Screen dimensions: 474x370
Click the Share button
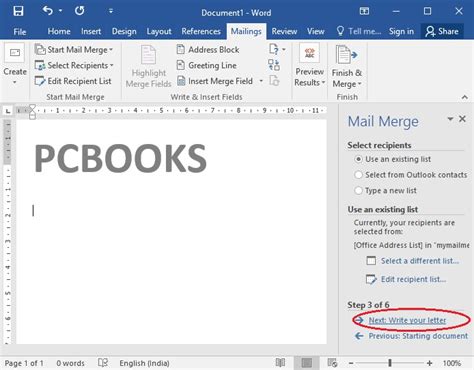(442, 31)
